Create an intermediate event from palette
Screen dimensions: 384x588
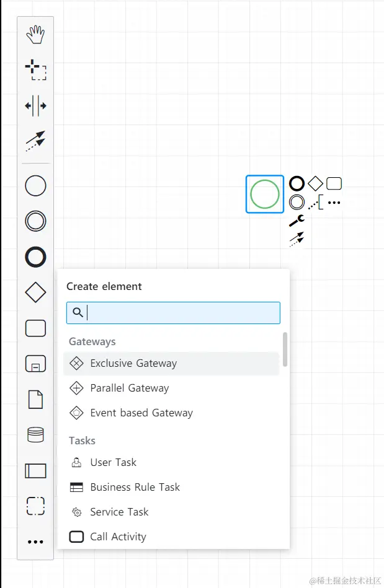pyautogui.click(x=35, y=221)
